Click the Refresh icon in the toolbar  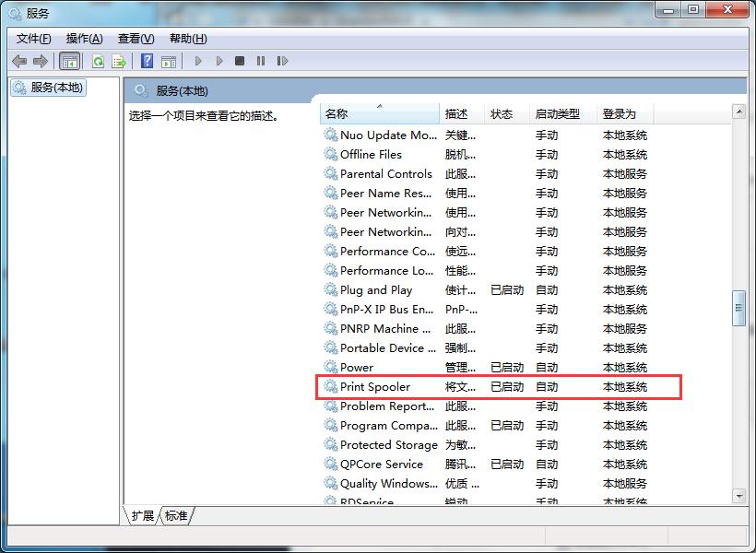(97, 61)
